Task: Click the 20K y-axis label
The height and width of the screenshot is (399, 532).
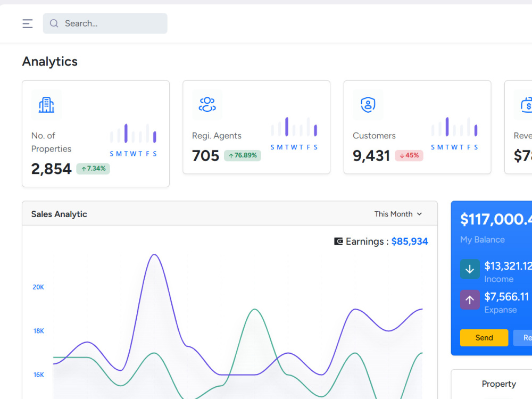Action: (38, 287)
